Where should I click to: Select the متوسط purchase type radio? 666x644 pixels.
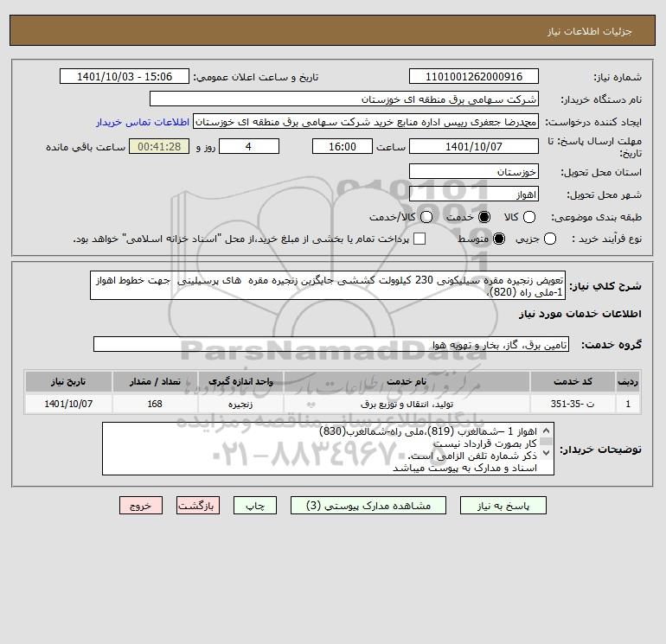coord(499,239)
